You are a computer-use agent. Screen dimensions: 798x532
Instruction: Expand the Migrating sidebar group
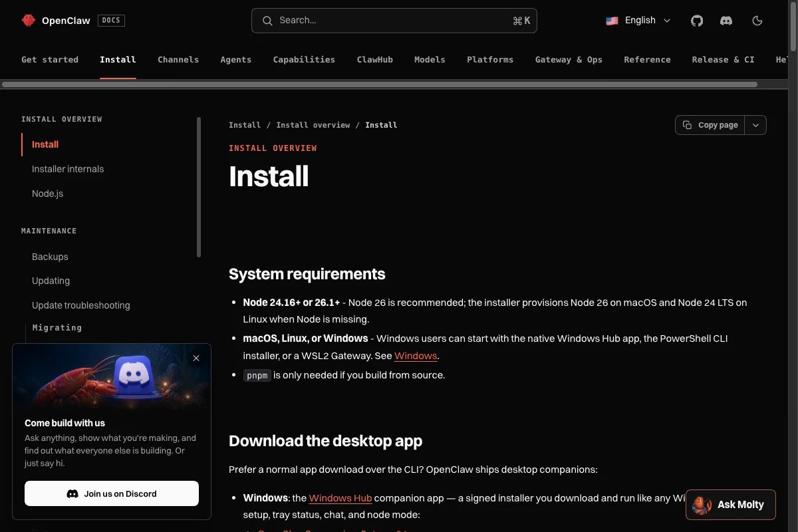57,328
